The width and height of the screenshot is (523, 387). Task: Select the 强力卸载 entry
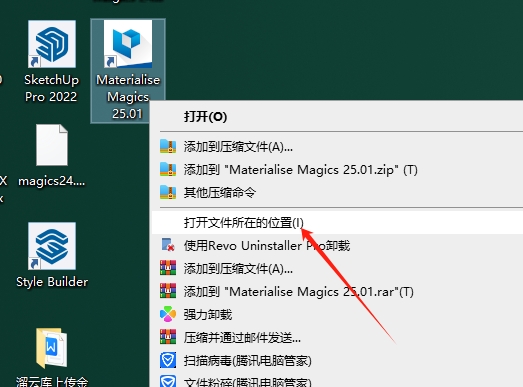(337, 315)
